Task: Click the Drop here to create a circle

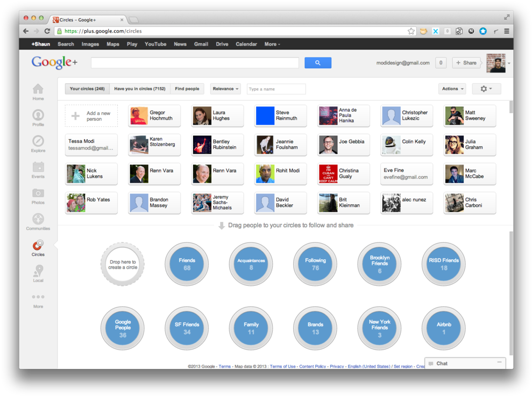Action: (123, 264)
